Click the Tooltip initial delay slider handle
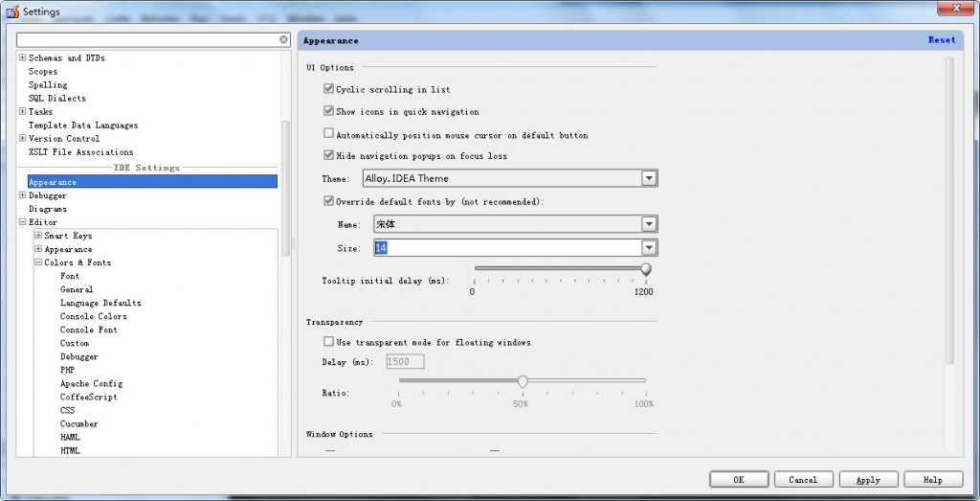The image size is (980, 501). tap(646, 269)
